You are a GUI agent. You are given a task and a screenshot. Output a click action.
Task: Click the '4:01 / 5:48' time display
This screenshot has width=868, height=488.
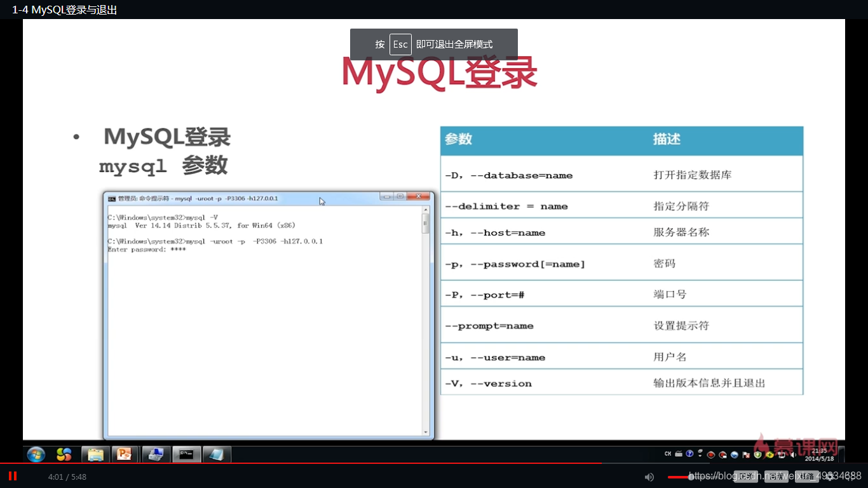click(67, 477)
